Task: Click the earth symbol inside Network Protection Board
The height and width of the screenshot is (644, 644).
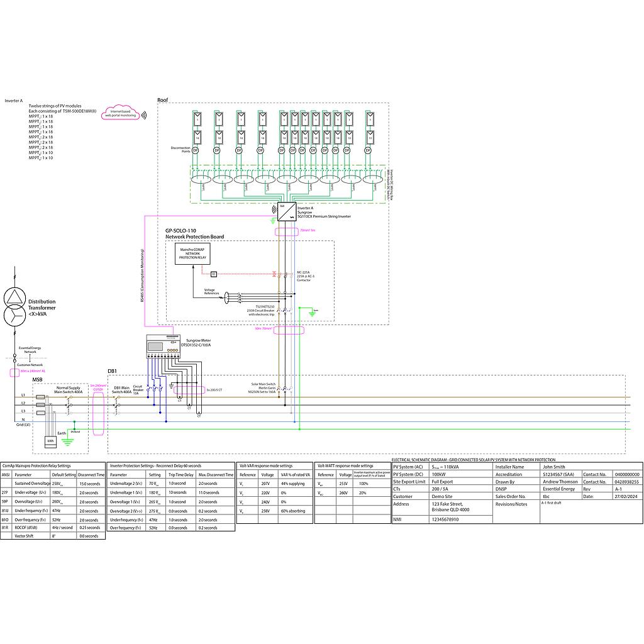Action: pos(312,314)
